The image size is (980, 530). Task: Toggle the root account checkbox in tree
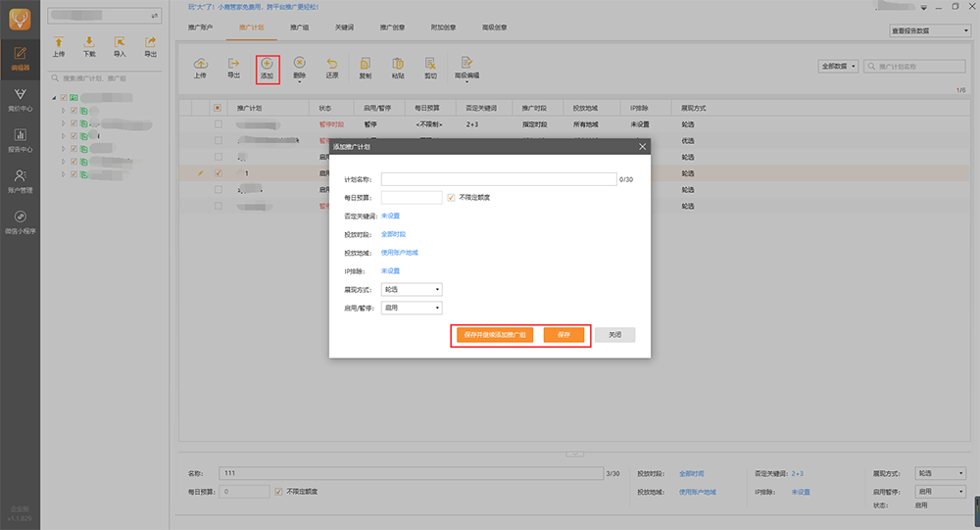(64, 98)
